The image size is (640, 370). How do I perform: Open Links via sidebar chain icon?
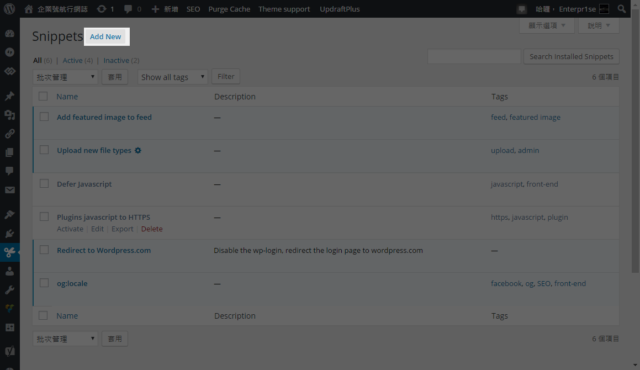click(9, 134)
